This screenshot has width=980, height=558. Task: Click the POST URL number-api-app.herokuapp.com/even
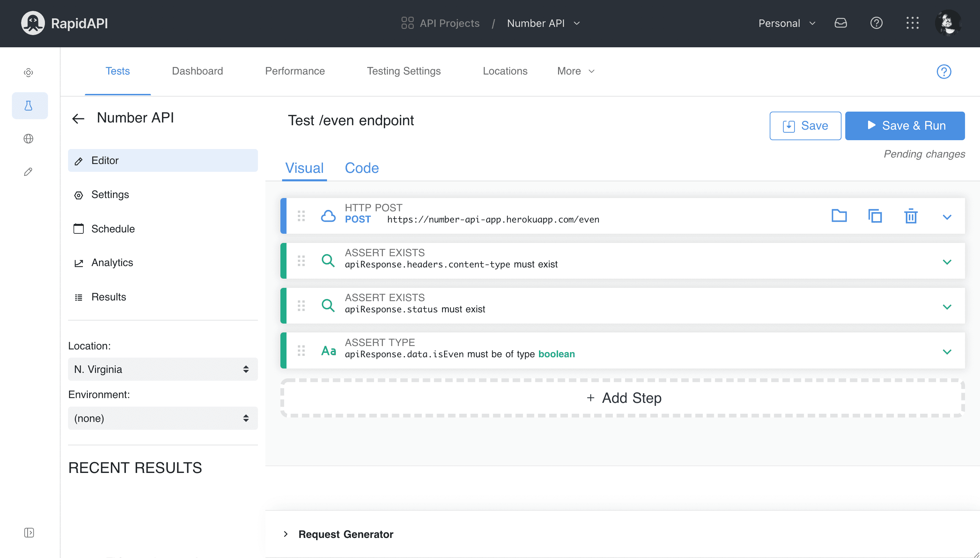(x=493, y=219)
